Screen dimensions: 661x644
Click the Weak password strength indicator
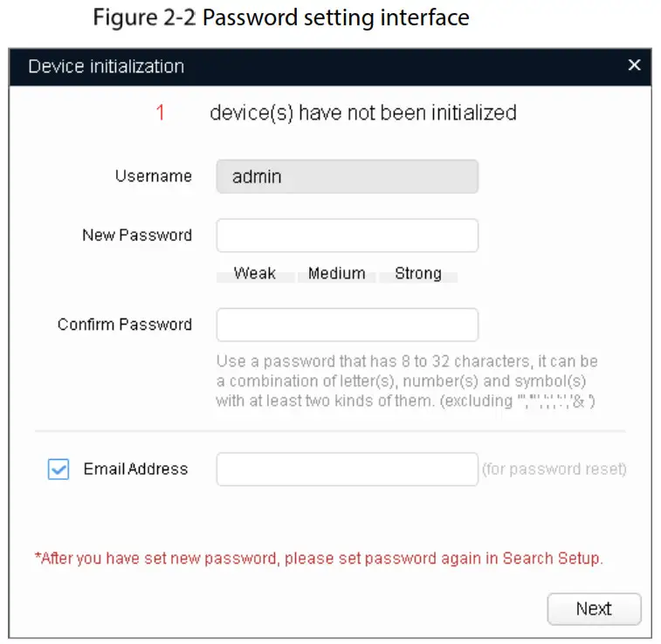coord(254,274)
